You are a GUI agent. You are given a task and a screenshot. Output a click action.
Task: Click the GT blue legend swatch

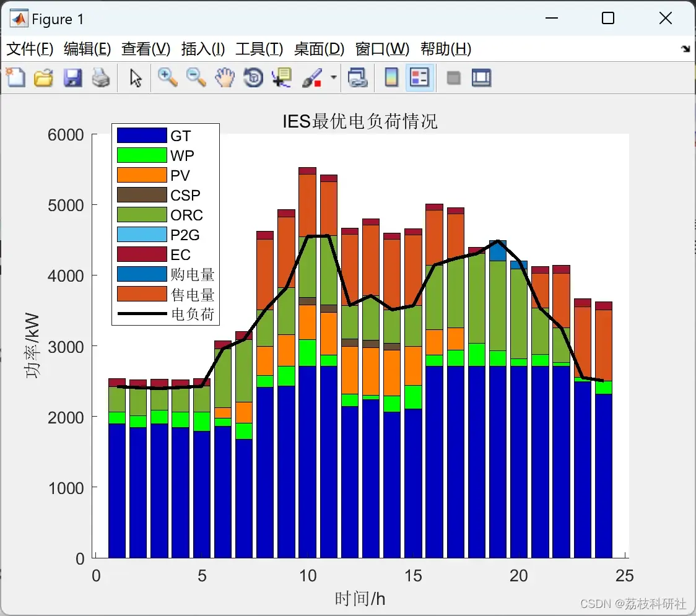(142, 136)
